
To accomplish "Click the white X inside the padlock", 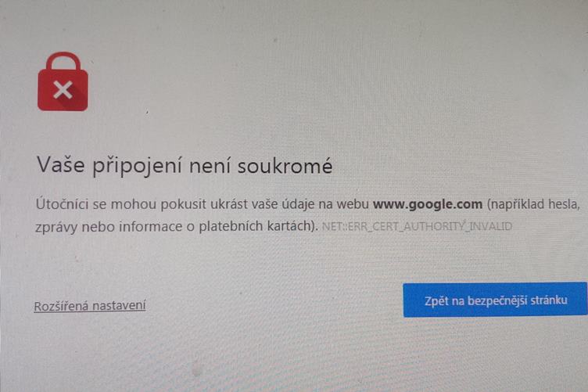I will point(63,90).
